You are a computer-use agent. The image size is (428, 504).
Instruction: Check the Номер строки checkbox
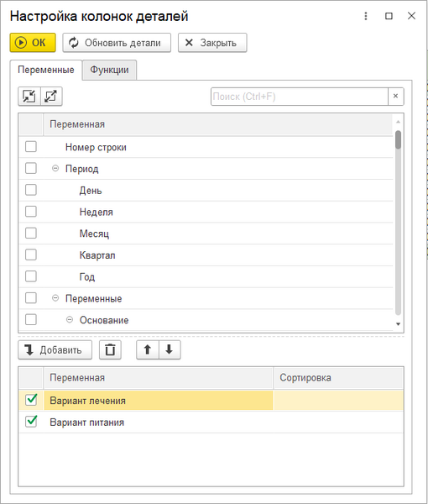point(31,147)
